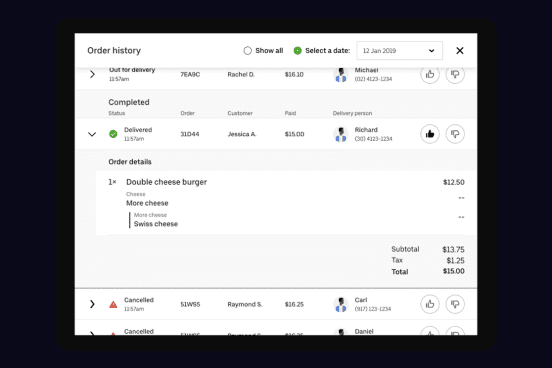Click Carl's phone number
Viewport: 552px width, 368px height.
coord(373,309)
